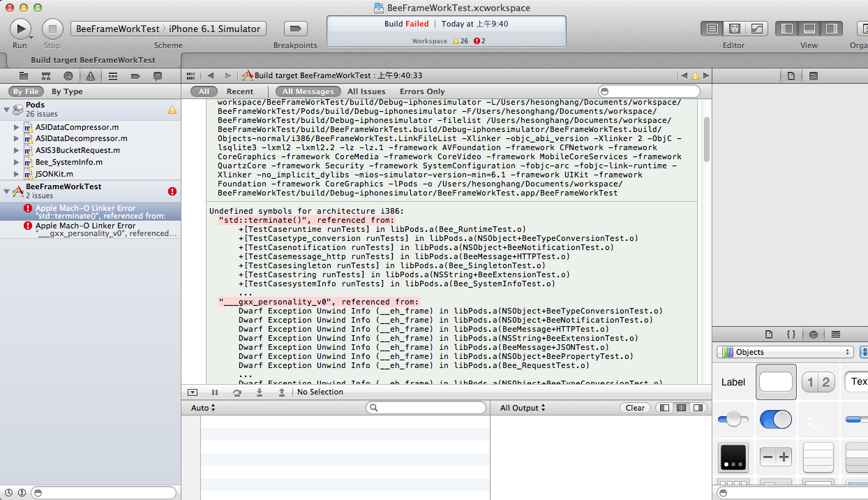Click the step over button
The width and height of the screenshot is (868, 500).
pos(237,392)
